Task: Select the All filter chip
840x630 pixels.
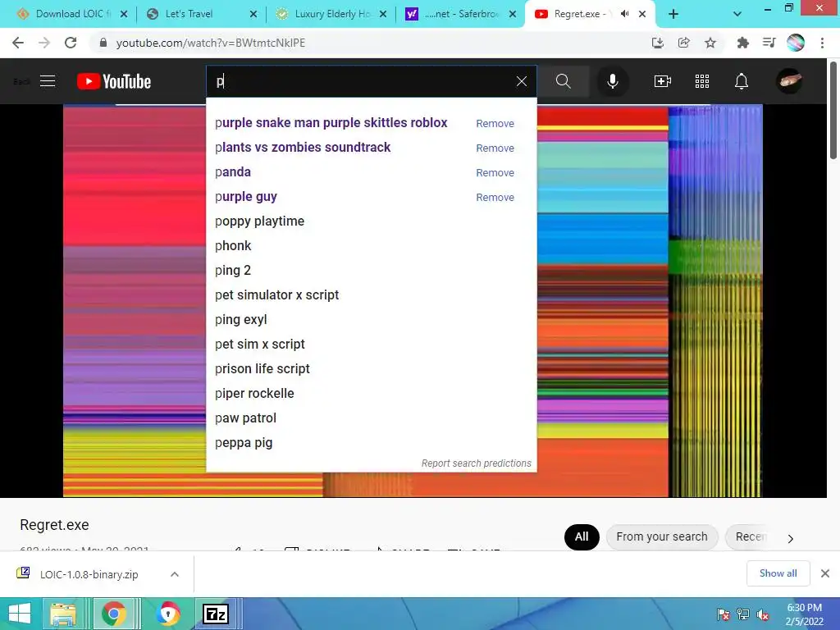Action: [x=582, y=536]
